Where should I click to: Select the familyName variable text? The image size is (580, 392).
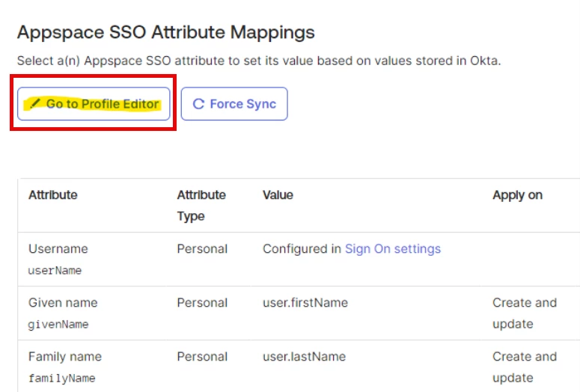(x=62, y=379)
